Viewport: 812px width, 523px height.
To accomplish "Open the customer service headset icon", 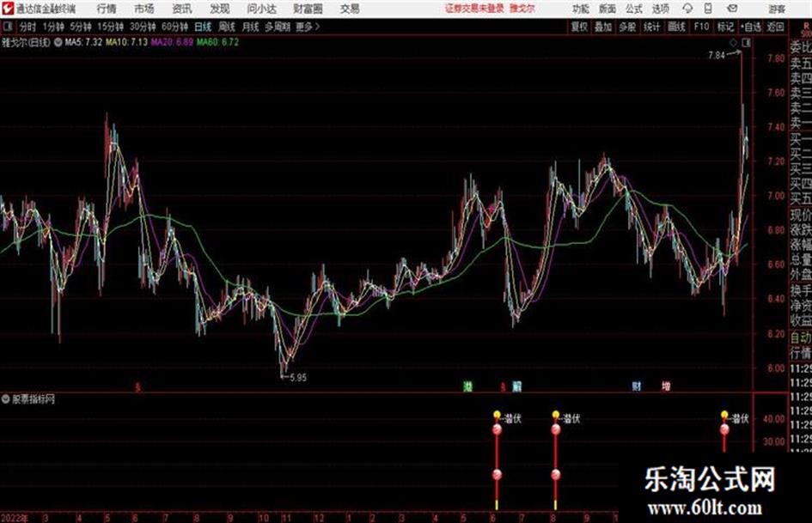I will click(687, 9).
